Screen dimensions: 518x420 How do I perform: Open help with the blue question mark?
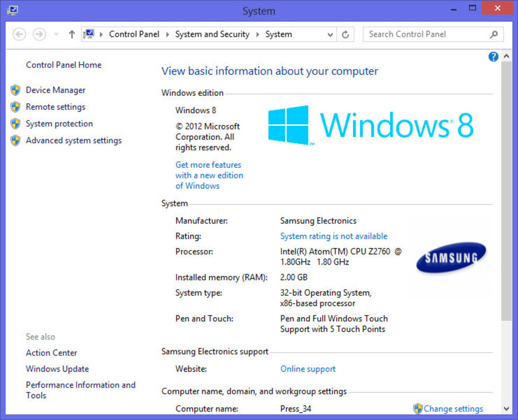click(493, 57)
